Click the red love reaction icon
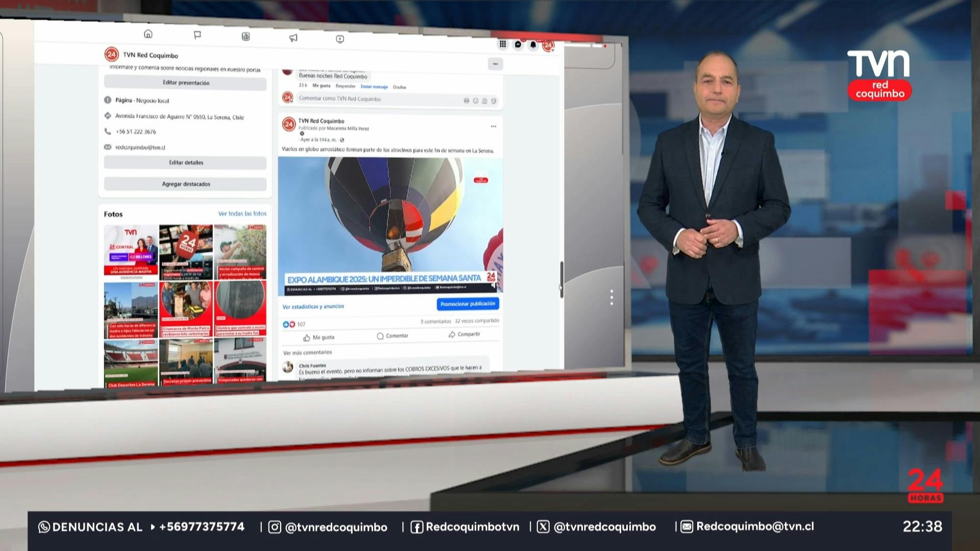Image resolution: width=980 pixels, height=551 pixels. pyautogui.click(x=292, y=324)
